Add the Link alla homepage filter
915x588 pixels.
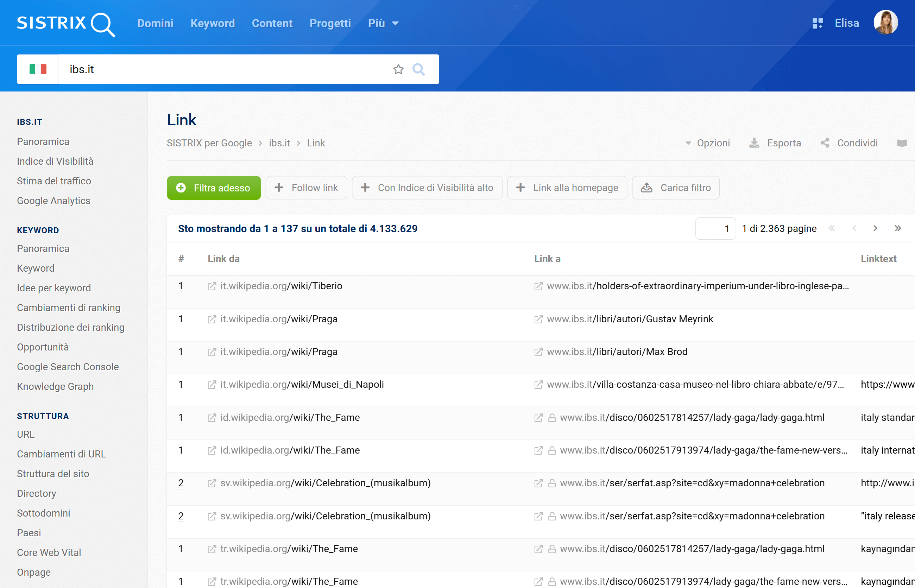[x=567, y=188]
